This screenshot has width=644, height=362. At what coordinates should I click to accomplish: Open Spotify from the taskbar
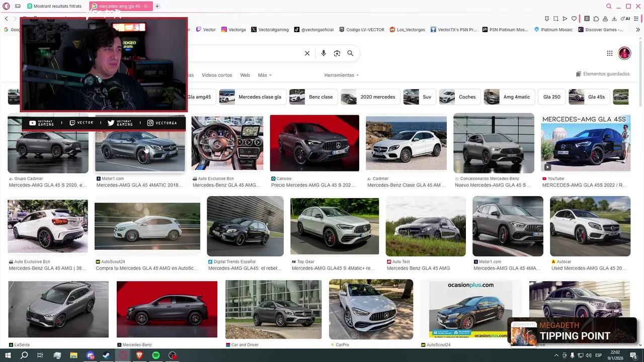156,355
